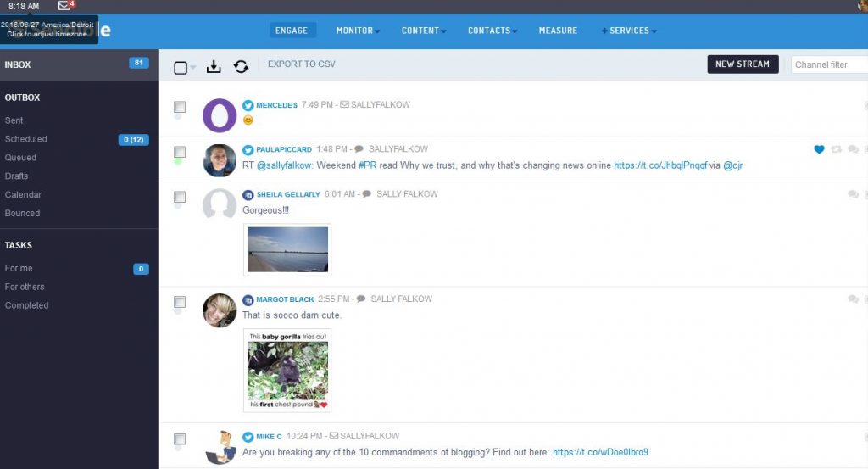The image size is (868, 469).
Task: Click the plus icon next to Services
Action: [x=604, y=31]
